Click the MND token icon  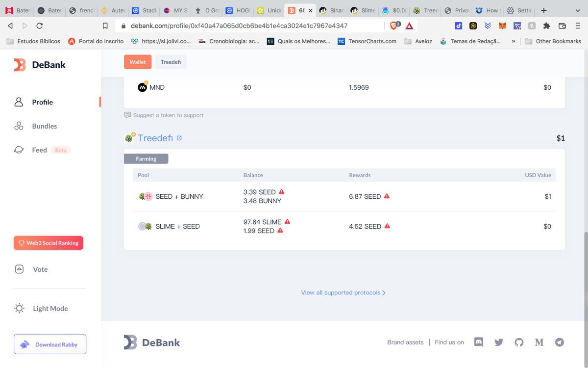(x=143, y=87)
